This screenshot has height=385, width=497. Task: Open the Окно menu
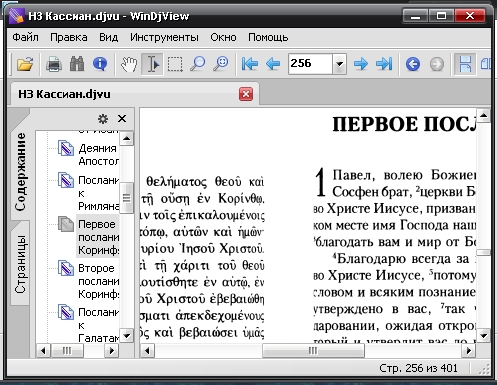click(x=223, y=37)
